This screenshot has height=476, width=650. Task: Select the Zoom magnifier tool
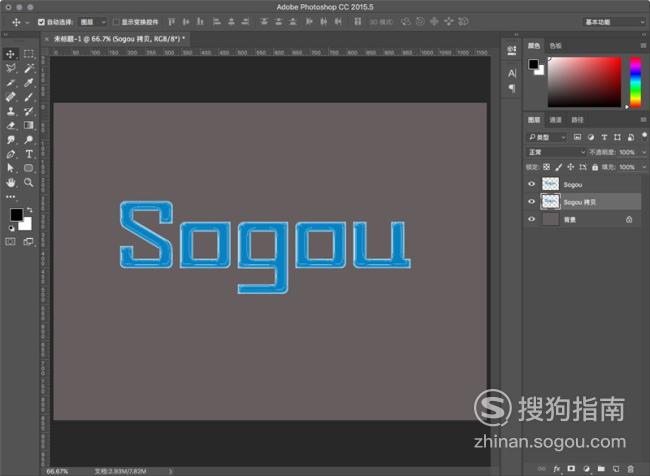29,182
